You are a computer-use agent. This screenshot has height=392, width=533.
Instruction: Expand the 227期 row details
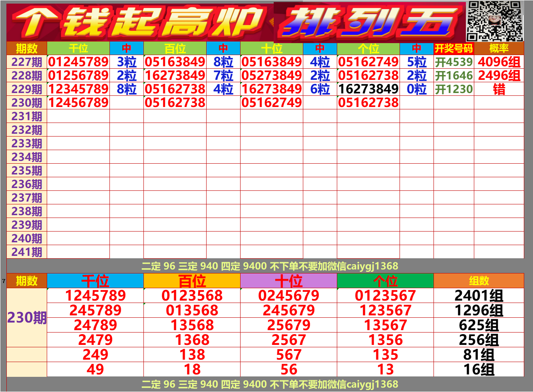pyautogui.click(x=25, y=62)
